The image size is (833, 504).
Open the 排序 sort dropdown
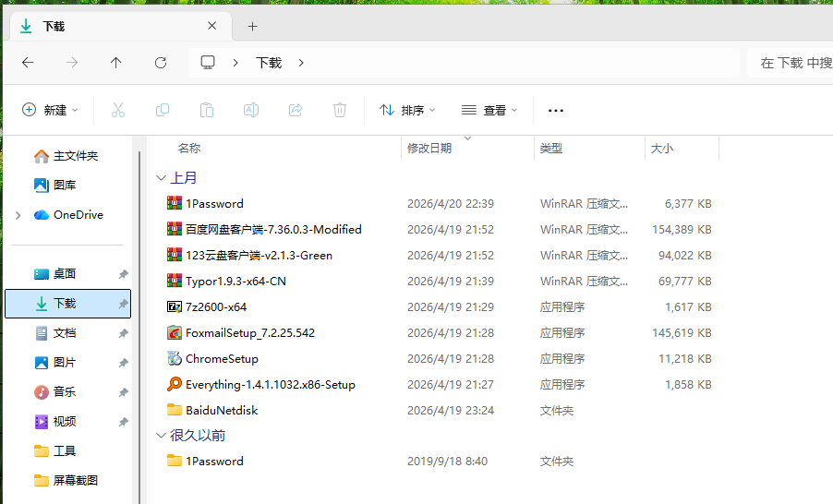(407, 110)
